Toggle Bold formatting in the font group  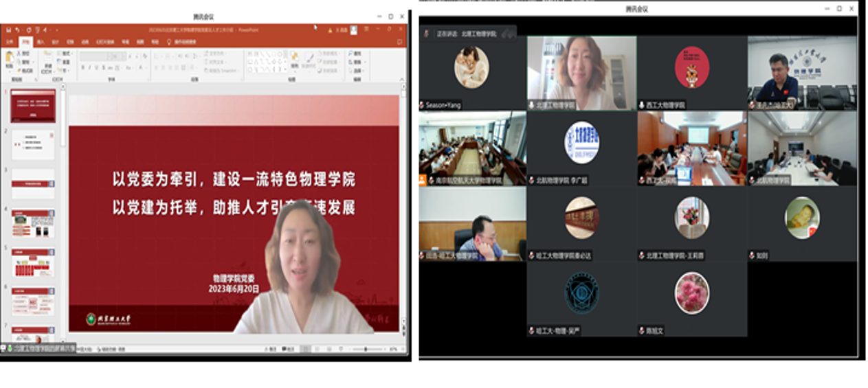point(82,68)
